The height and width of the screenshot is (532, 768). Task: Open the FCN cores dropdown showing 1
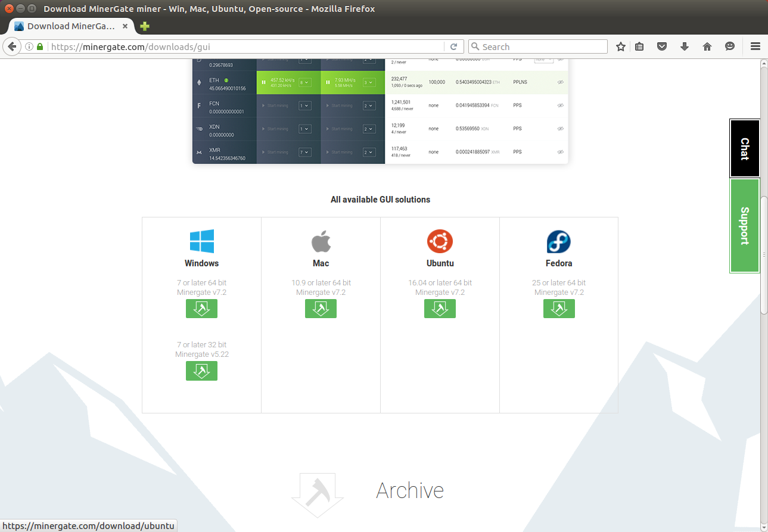(304, 105)
